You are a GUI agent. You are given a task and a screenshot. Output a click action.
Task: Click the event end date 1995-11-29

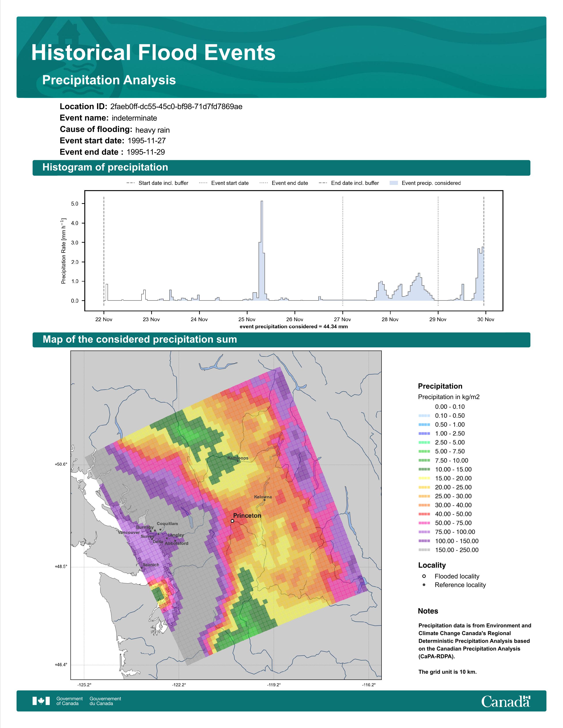[x=145, y=152]
